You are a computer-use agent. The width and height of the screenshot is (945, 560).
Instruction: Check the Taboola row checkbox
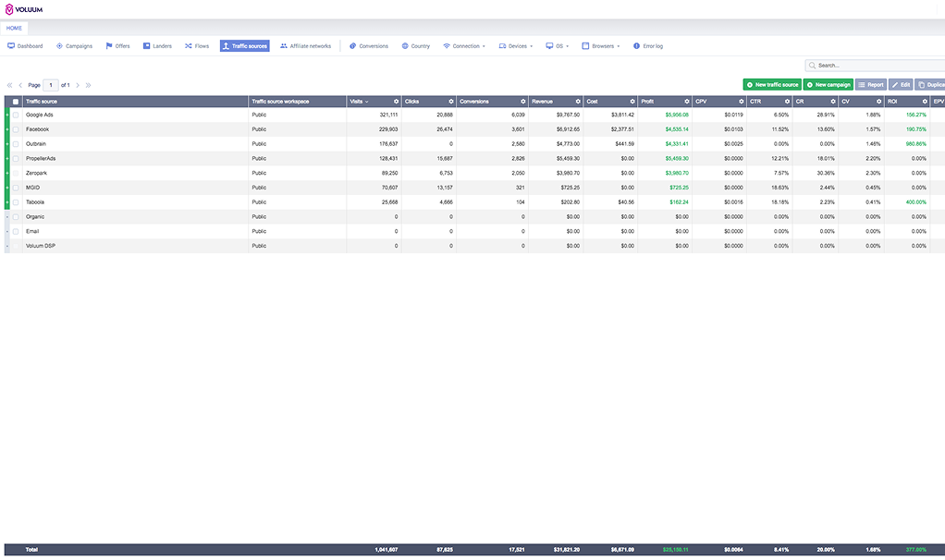[x=16, y=202]
